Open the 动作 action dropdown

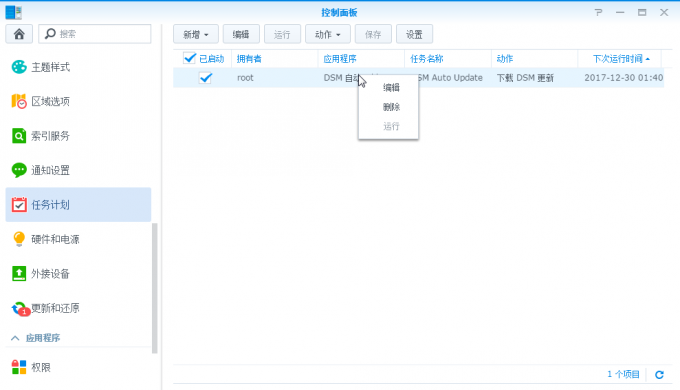pyautogui.click(x=327, y=34)
